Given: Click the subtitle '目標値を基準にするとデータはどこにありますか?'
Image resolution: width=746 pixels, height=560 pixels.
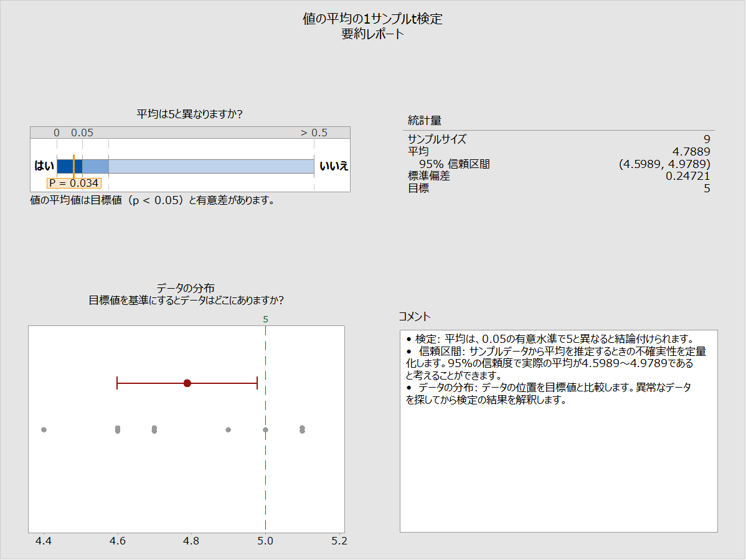Looking at the screenshot, I should [x=186, y=301].
